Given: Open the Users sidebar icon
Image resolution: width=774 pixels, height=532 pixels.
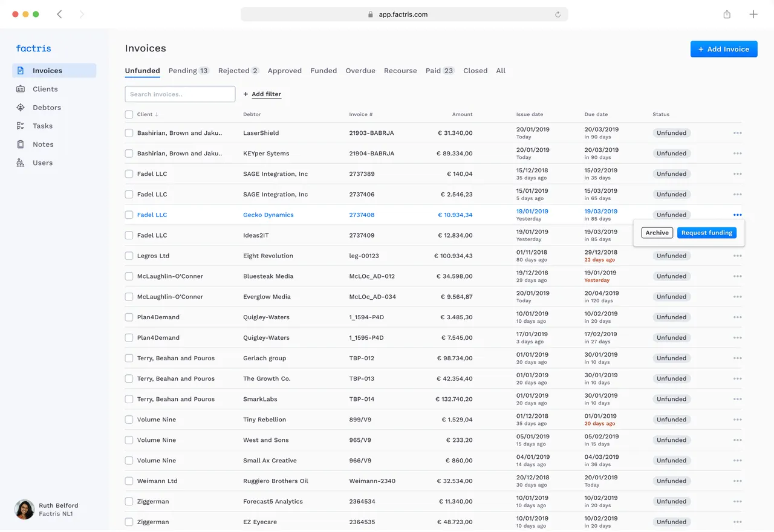Looking at the screenshot, I should (x=21, y=163).
